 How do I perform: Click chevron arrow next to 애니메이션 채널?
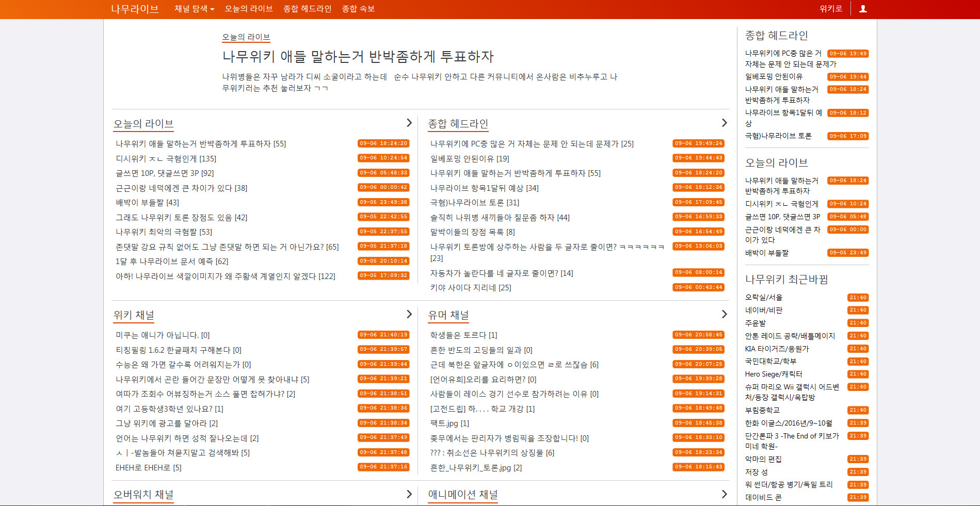pos(724,494)
